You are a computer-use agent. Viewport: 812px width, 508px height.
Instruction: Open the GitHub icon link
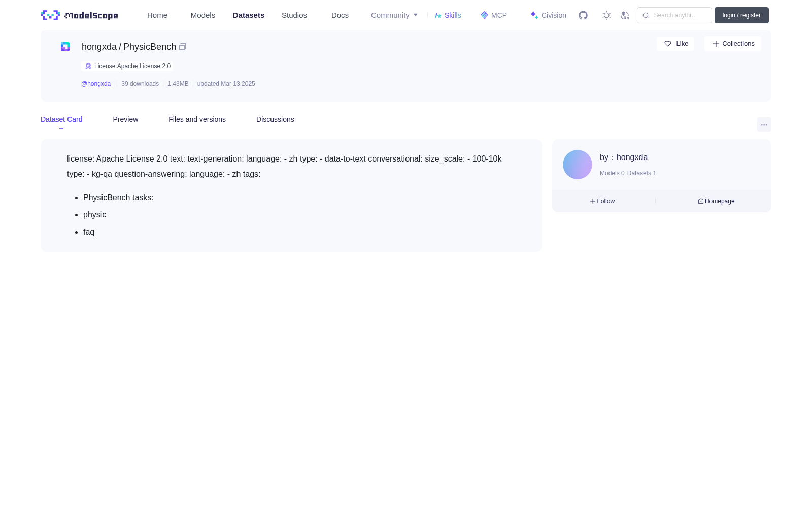pos(583,15)
